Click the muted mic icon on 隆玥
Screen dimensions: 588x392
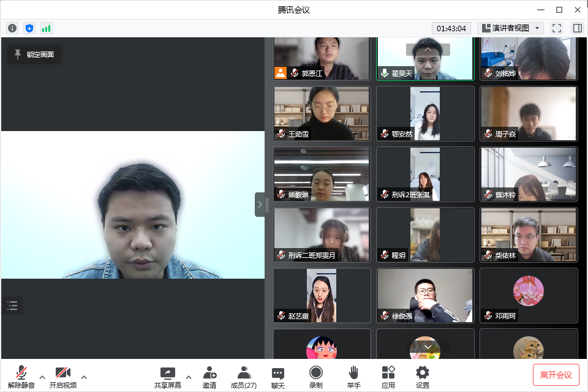pyautogui.click(x=385, y=255)
